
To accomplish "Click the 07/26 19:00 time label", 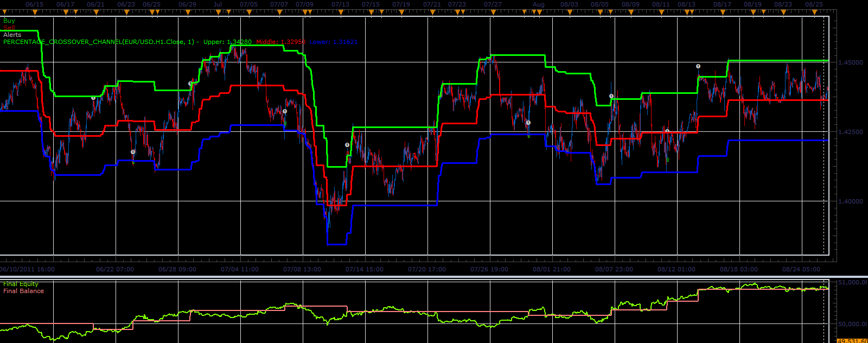I will [489, 269].
